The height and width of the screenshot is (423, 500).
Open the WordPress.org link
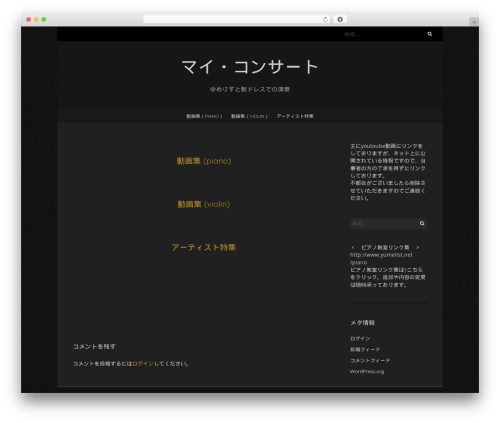(367, 372)
